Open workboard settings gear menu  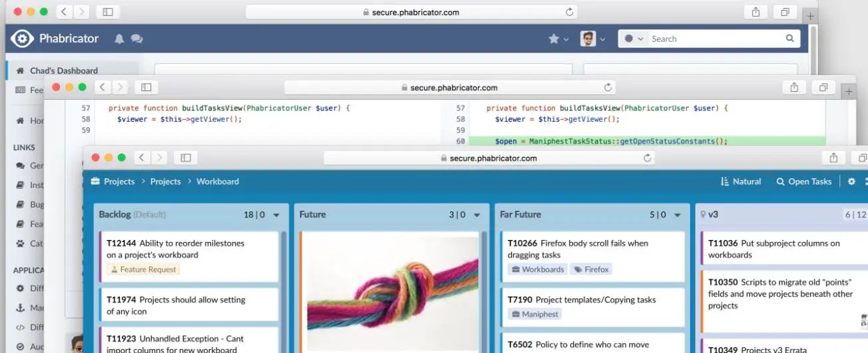click(851, 181)
